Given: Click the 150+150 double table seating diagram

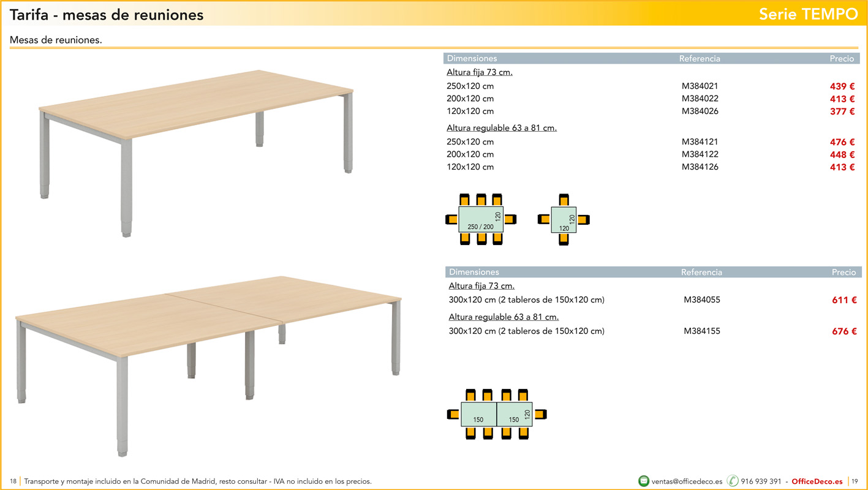Looking at the screenshot, I should pos(497,414).
